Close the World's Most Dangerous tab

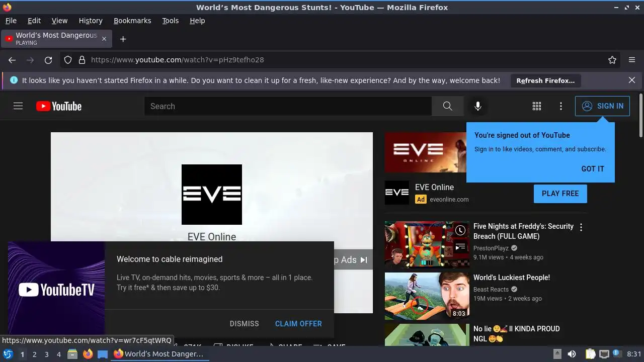pos(104,39)
